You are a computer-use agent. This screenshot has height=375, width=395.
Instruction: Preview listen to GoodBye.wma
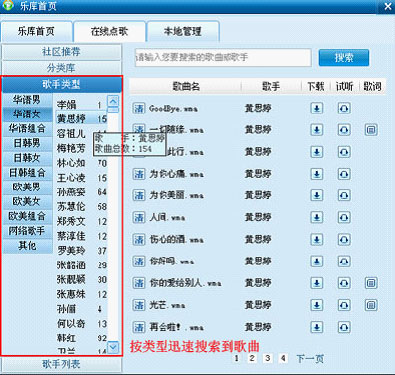tap(344, 108)
